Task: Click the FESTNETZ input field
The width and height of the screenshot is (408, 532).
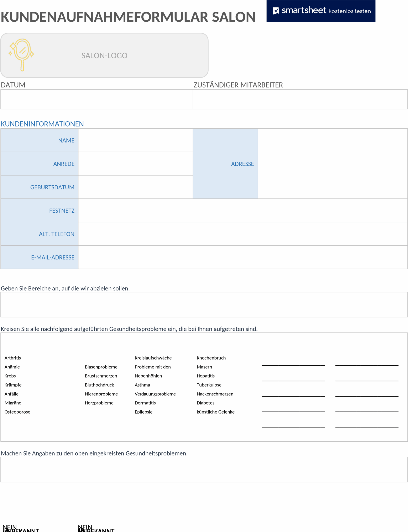Action: [x=243, y=211]
